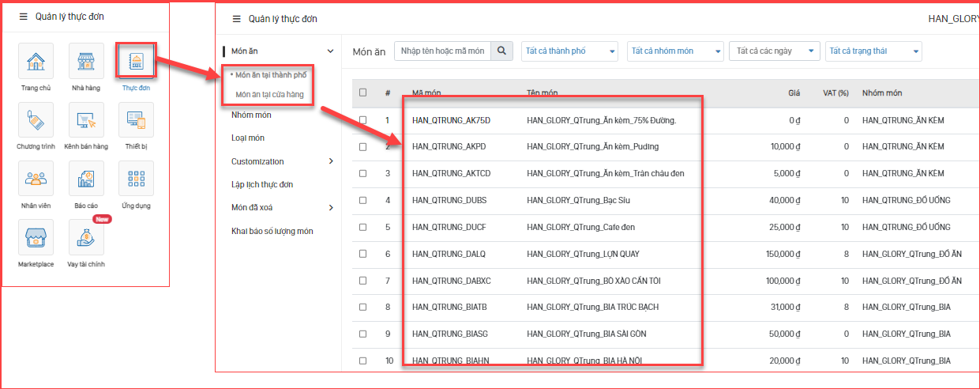Viewport: 980px width, 389px height.
Task: Click the dish name search field
Action: pyautogui.click(x=442, y=51)
